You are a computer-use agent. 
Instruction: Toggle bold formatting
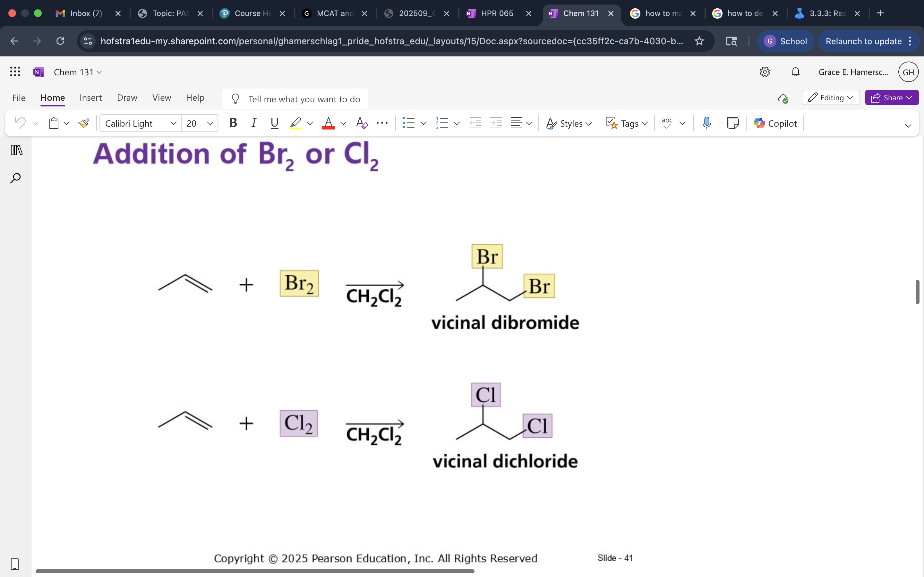(233, 123)
